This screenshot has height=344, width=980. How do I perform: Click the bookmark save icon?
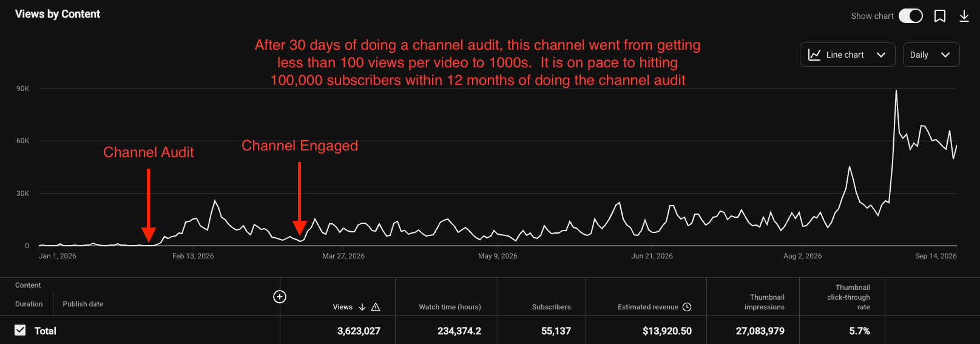point(940,16)
